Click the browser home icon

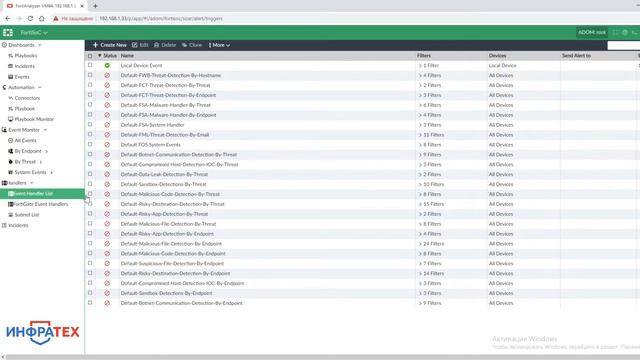42,18
